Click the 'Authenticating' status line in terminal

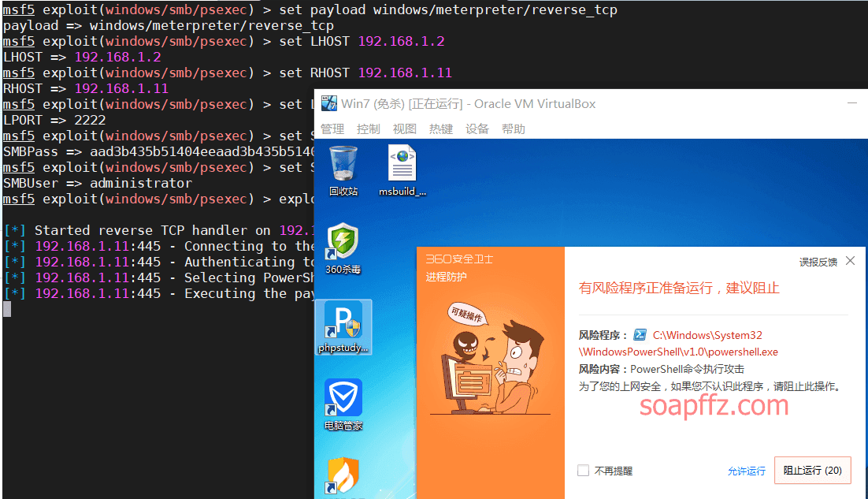[159, 262]
